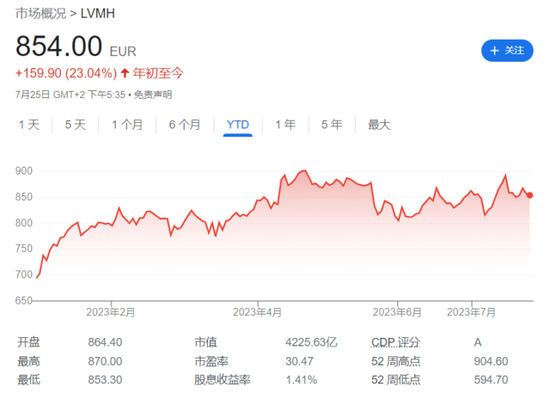The width and height of the screenshot is (550, 399).
Task: Click the 市盈率 label
Action: coord(211,361)
